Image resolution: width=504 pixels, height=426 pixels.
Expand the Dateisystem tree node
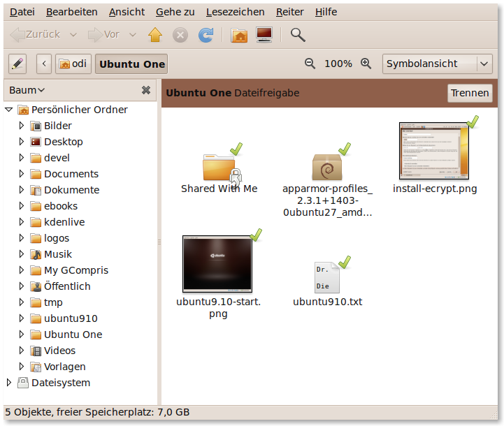[x=8, y=383]
